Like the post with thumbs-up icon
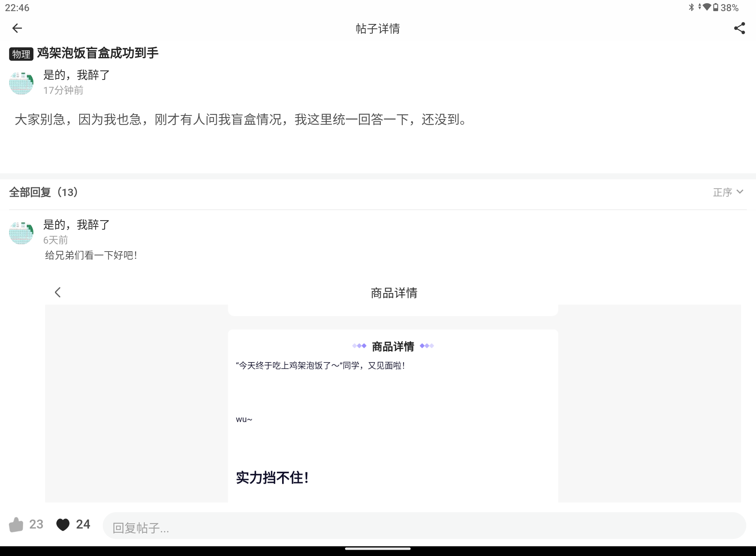This screenshot has height=556, width=756. 16,524
